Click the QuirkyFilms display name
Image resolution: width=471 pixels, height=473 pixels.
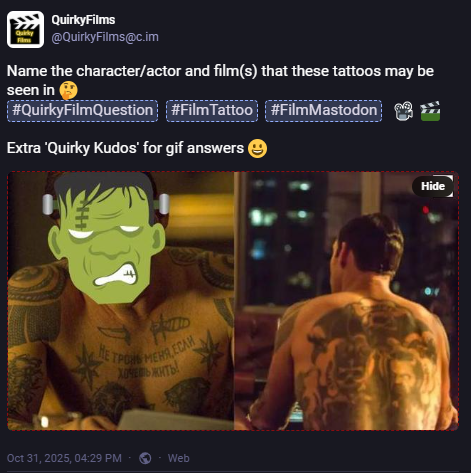tap(83, 20)
